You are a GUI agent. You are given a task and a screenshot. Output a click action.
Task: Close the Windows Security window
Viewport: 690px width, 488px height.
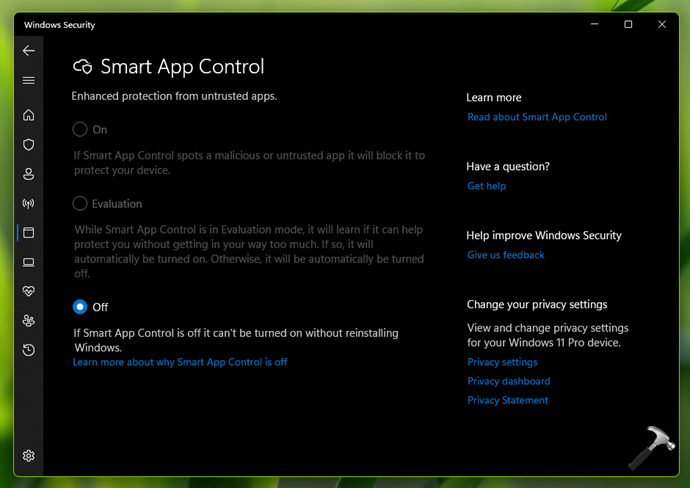coord(662,24)
